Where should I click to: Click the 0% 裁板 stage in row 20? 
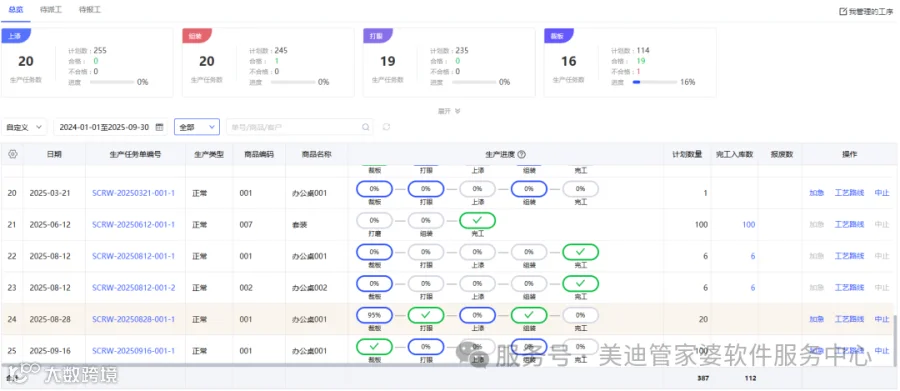coord(374,189)
